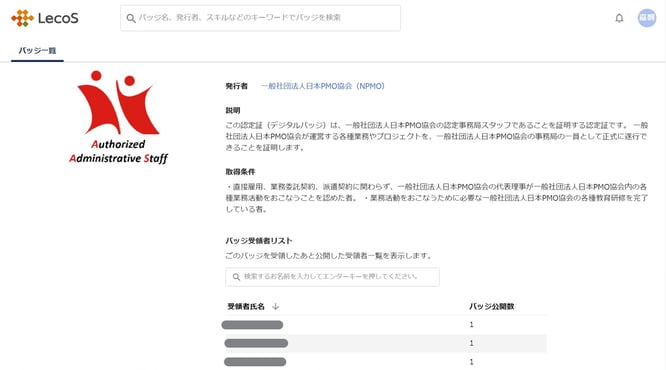Sort by 受領者氏名 column header

click(246, 306)
